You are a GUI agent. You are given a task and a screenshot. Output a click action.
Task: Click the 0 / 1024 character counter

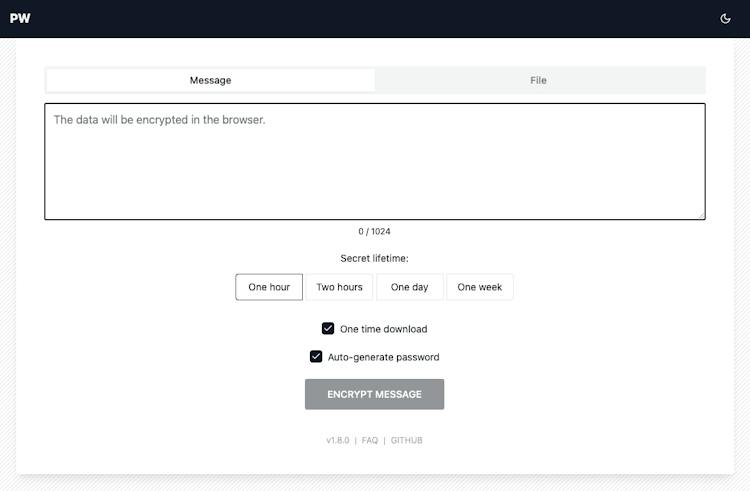pos(375,231)
